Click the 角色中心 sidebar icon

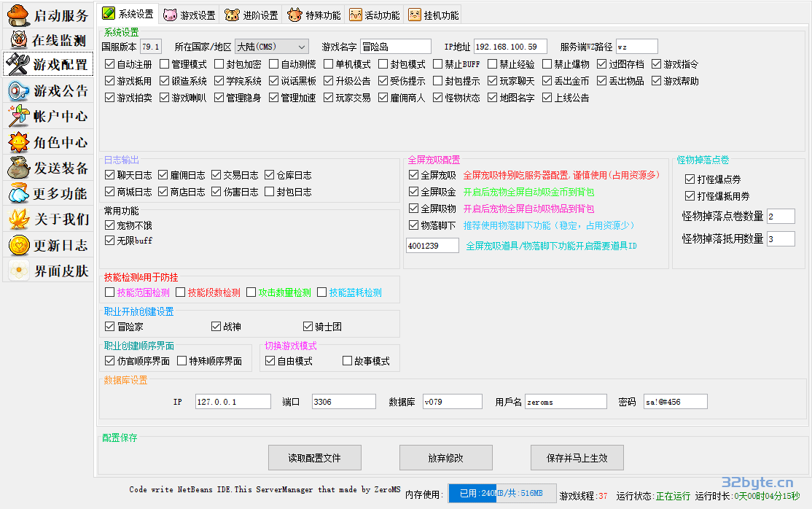pyautogui.click(x=18, y=142)
